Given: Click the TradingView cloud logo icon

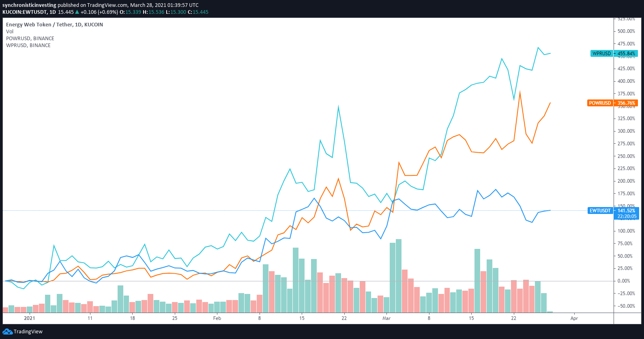Looking at the screenshot, I should pyautogui.click(x=7, y=332).
